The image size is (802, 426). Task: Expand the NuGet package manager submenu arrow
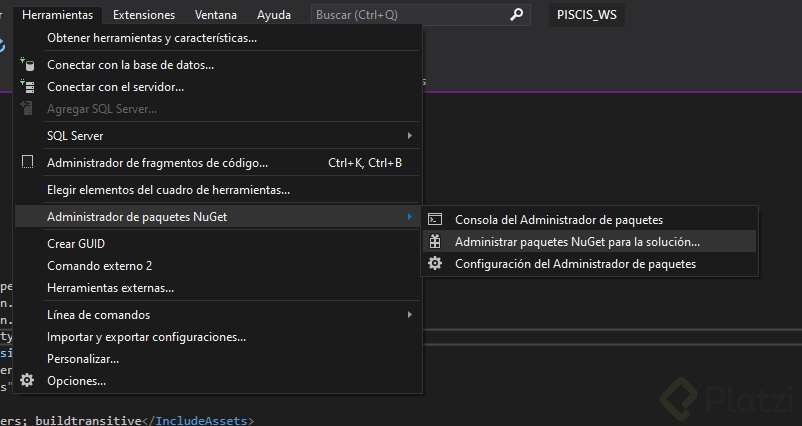410,217
